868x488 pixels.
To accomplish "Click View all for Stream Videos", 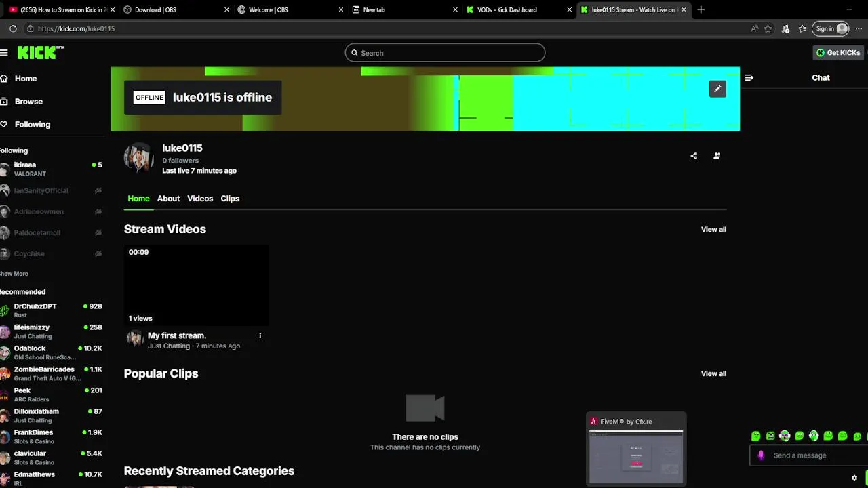I will [713, 229].
